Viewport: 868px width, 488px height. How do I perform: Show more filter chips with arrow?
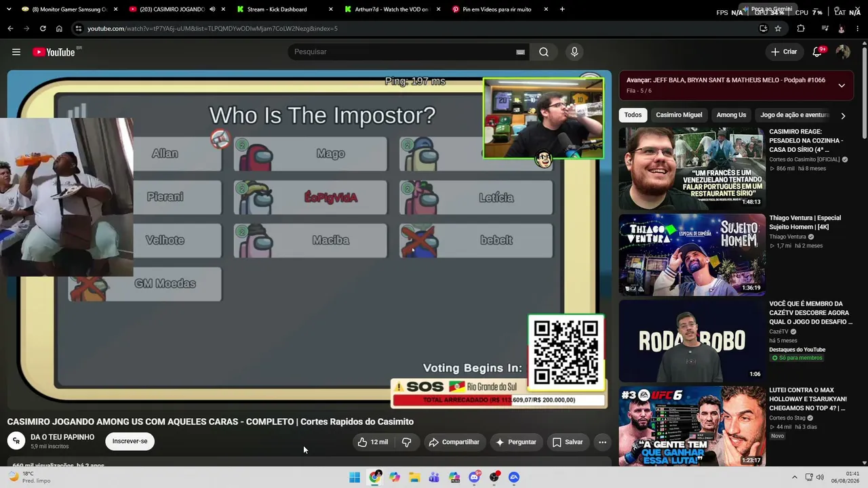(843, 116)
